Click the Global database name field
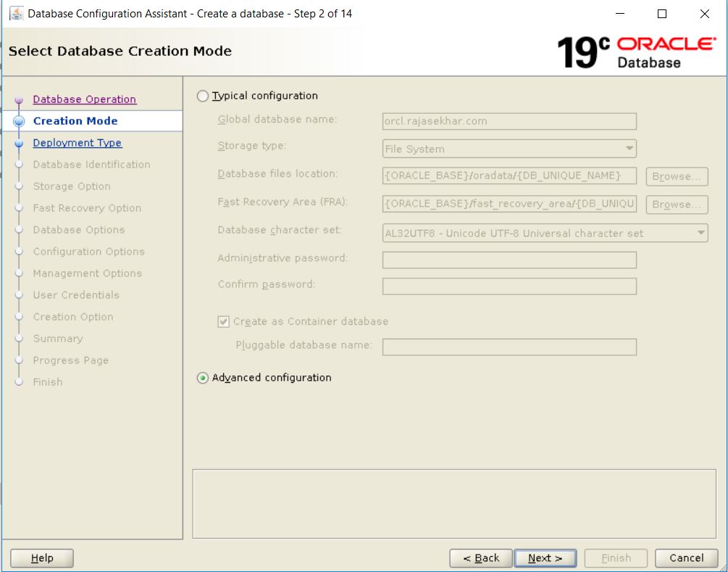 509,121
